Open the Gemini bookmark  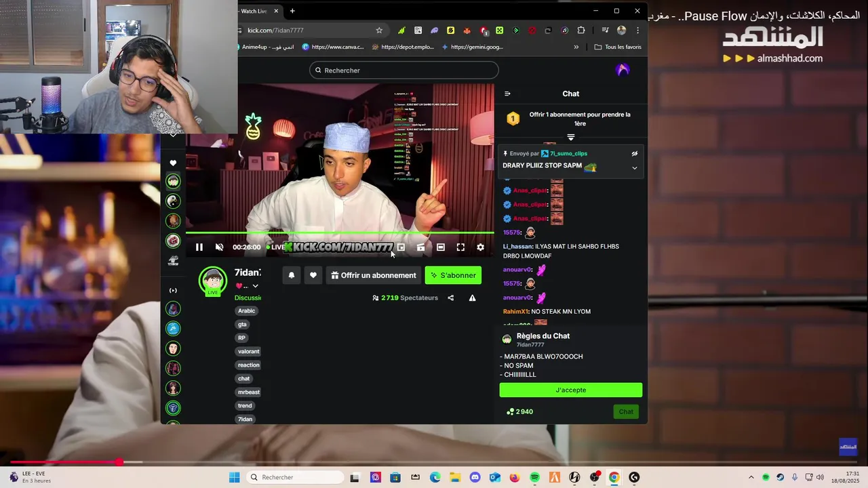472,47
